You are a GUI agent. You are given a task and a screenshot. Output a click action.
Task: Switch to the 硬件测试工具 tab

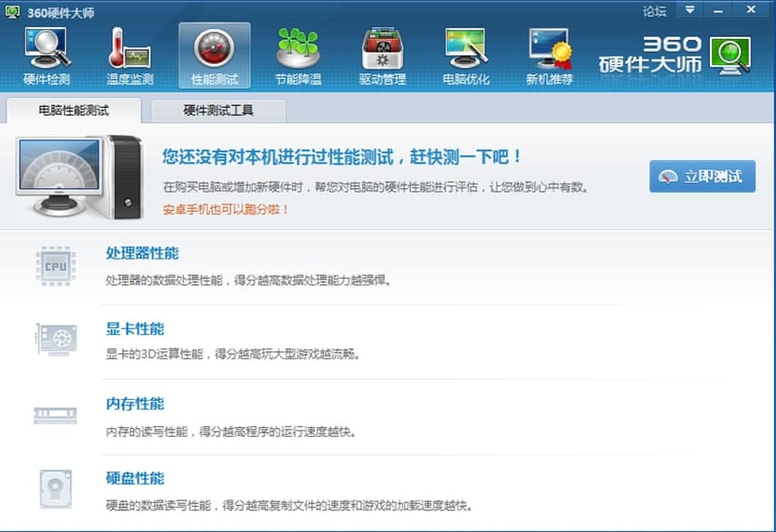(217, 110)
